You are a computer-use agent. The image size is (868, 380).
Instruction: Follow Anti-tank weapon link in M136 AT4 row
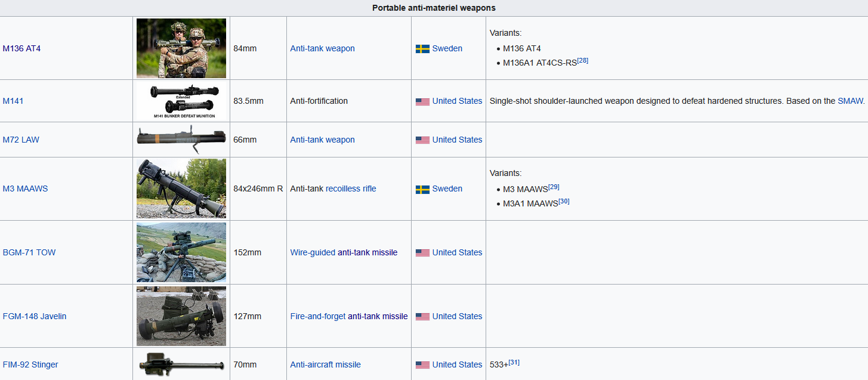click(322, 48)
